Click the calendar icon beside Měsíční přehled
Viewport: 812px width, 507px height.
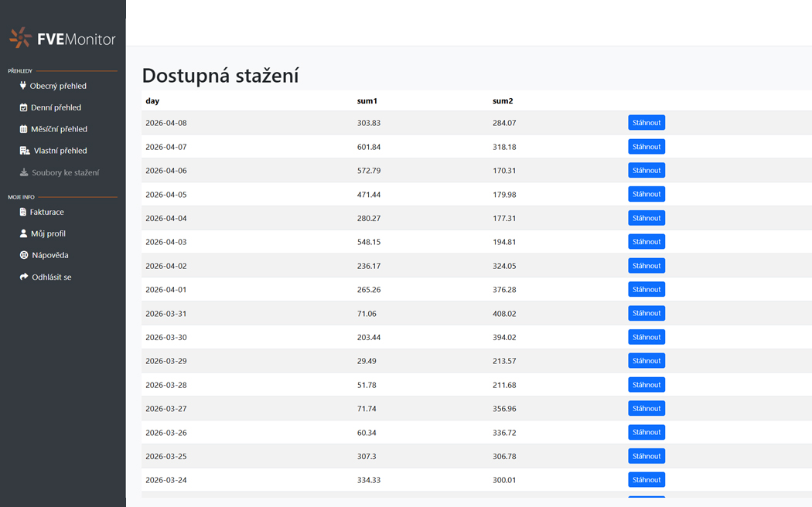(24, 129)
